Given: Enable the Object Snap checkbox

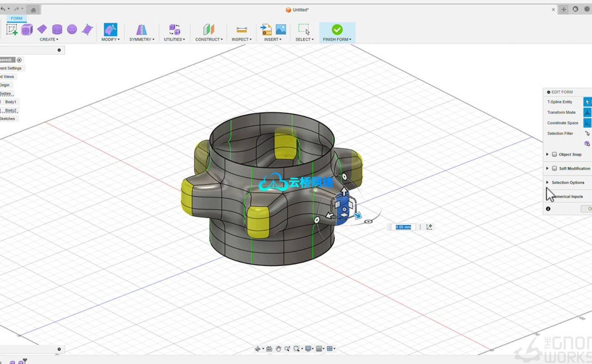Looking at the screenshot, I should [x=555, y=154].
